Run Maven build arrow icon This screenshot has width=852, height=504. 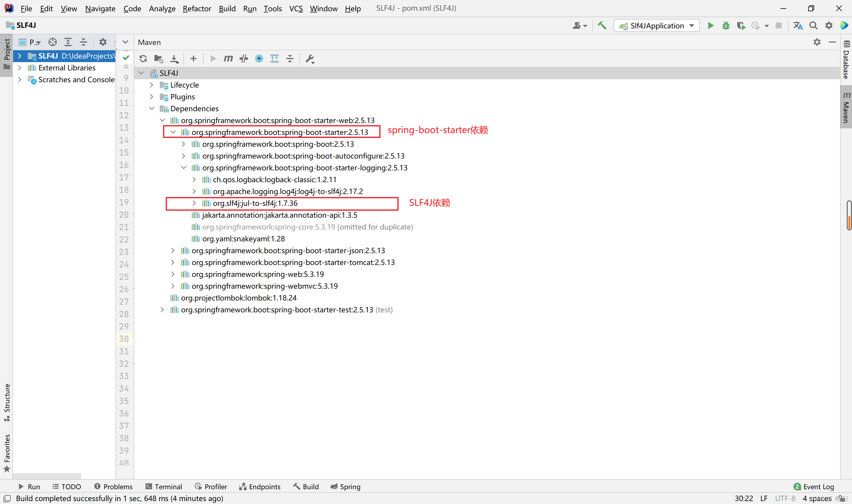coord(213,59)
